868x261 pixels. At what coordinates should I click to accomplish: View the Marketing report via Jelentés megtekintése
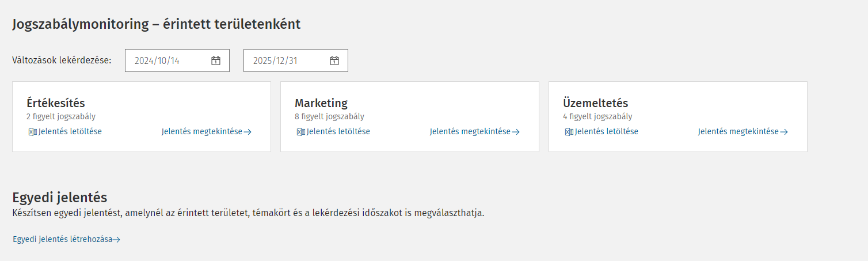click(470, 131)
